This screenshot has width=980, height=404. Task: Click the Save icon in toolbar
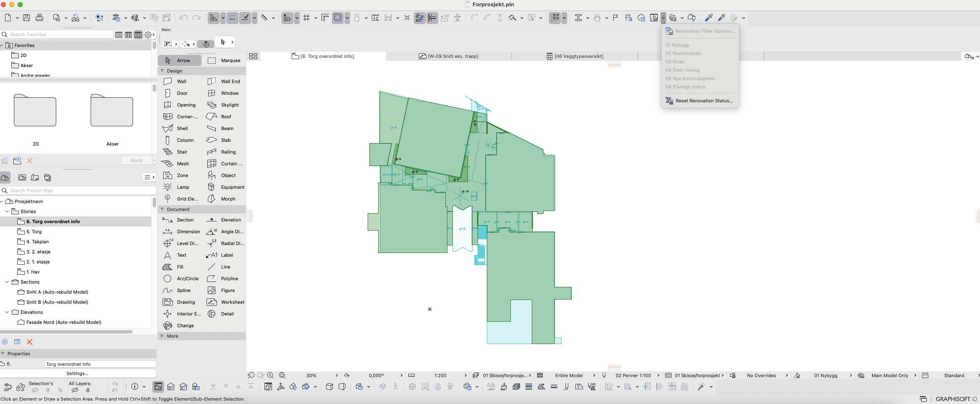click(26, 18)
